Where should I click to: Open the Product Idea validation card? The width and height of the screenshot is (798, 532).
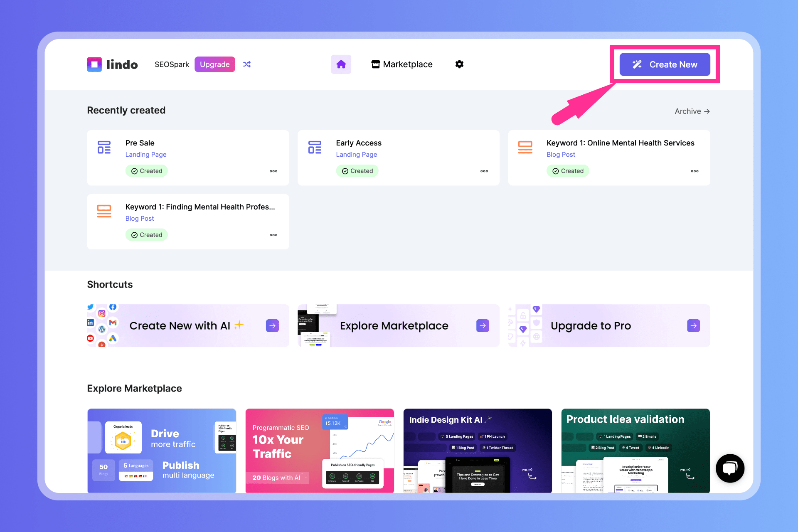(635, 451)
